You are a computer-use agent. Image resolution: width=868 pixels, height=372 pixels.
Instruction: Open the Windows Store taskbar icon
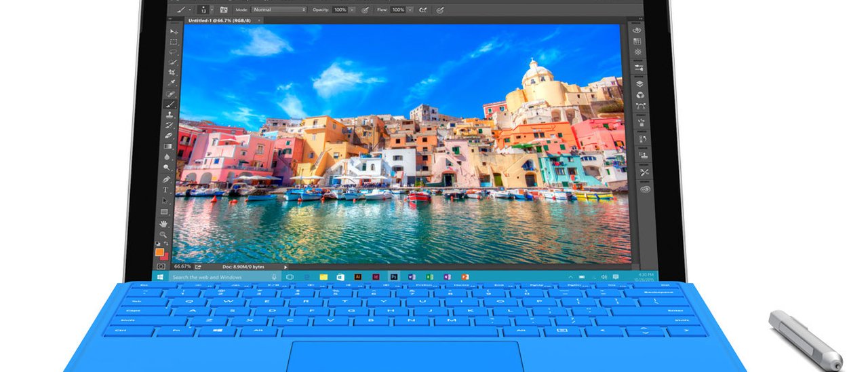pos(340,277)
